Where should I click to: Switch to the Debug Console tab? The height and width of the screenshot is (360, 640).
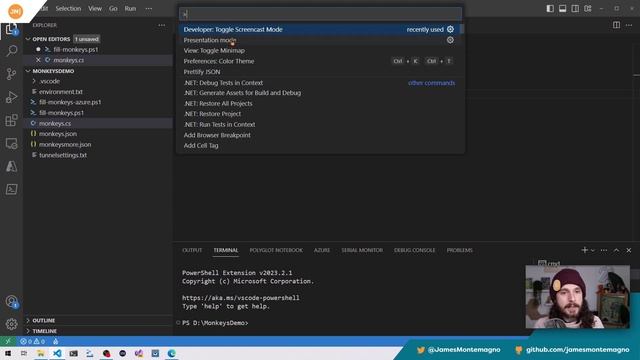pos(414,250)
